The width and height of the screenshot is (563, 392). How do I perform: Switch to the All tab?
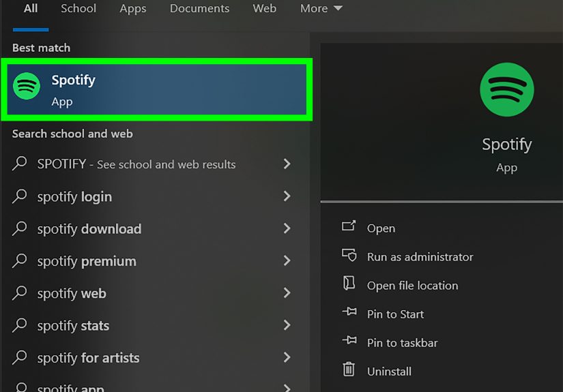click(x=31, y=8)
